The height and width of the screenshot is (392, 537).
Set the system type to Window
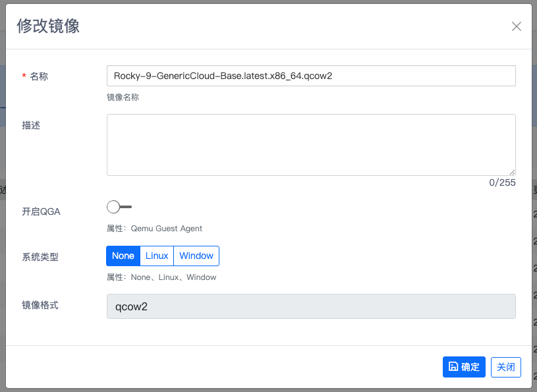click(196, 256)
